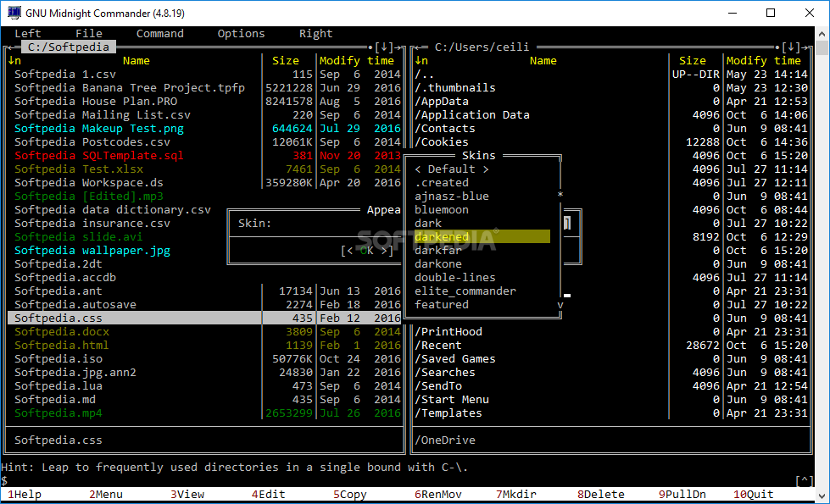Click the right panel history arrow [↓]
This screenshot has width=830, height=504.
pos(791,47)
